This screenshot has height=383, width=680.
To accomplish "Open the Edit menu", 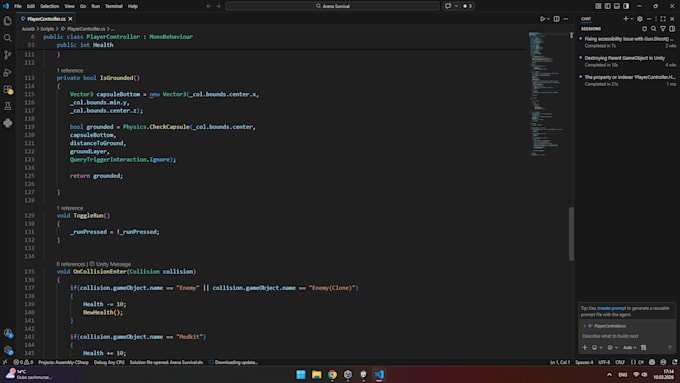I will pos(31,6).
